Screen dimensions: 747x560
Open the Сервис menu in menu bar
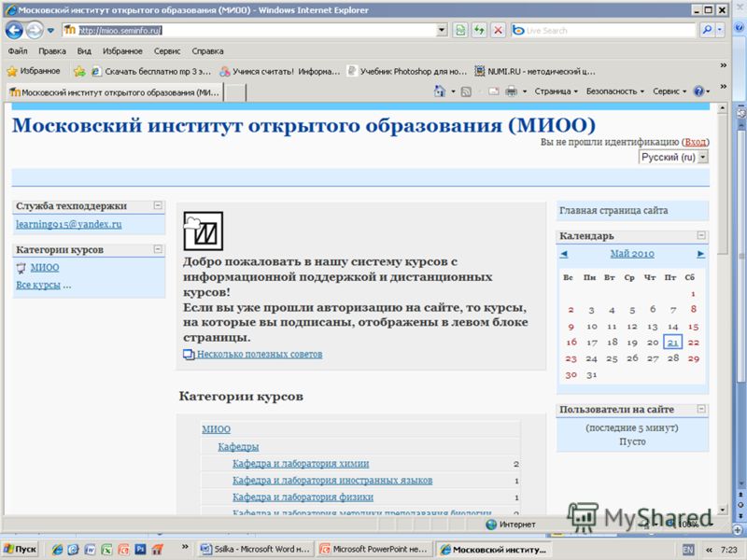click(167, 51)
